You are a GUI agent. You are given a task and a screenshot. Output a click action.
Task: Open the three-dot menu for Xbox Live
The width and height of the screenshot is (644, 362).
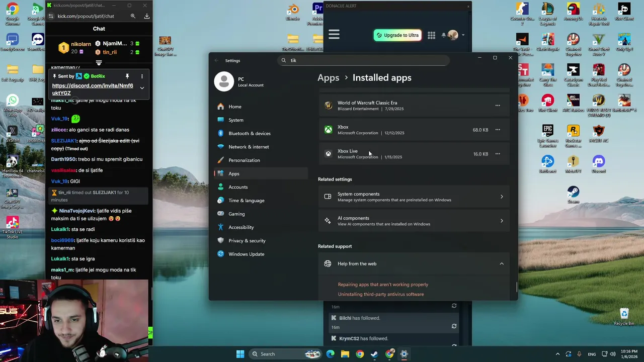pyautogui.click(x=498, y=154)
